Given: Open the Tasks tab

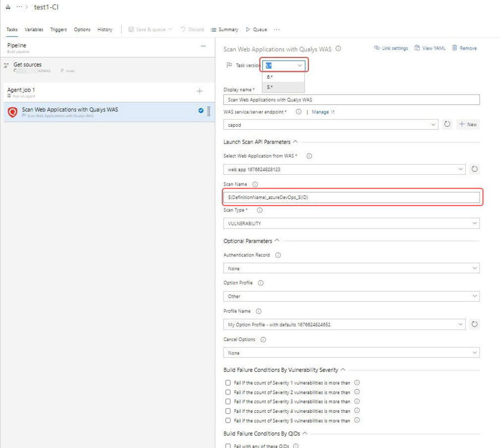Looking at the screenshot, I should click(x=12, y=29).
